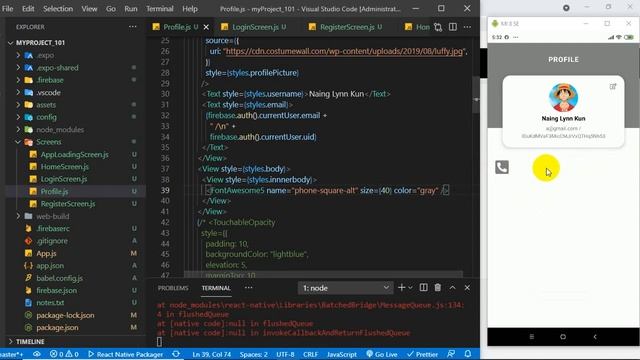
Task: Expand the .firebase folder
Action: tap(18, 80)
